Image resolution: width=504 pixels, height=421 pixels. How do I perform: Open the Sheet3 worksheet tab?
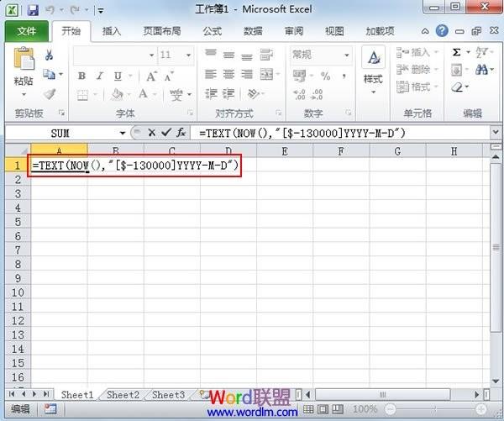(168, 395)
